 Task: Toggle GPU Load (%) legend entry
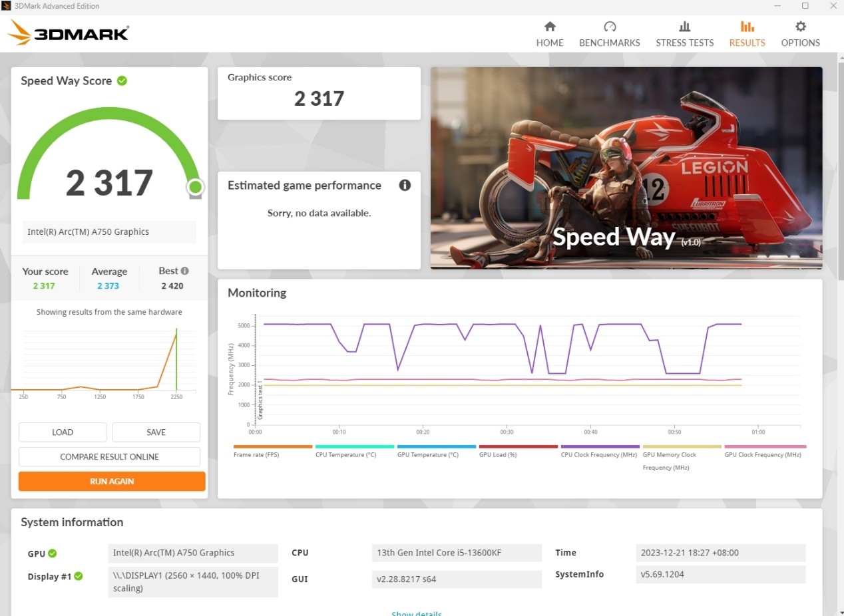pyautogui.click(x=519, y=451)
